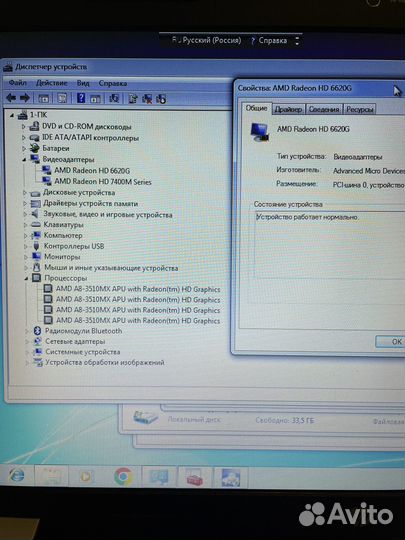Viewport: 405px width, 540px height.
Task: Collapse the Процессоры category
Action: [27, 279]
